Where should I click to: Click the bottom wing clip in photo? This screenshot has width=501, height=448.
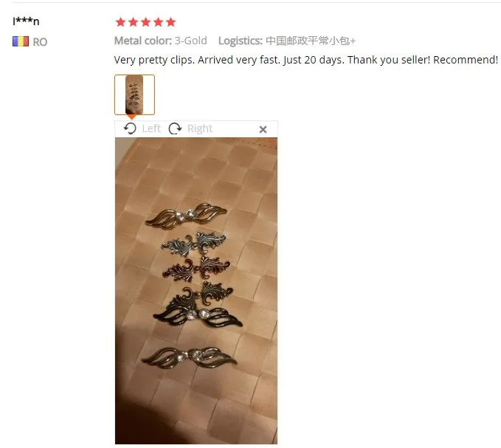(x=189, y=357)
